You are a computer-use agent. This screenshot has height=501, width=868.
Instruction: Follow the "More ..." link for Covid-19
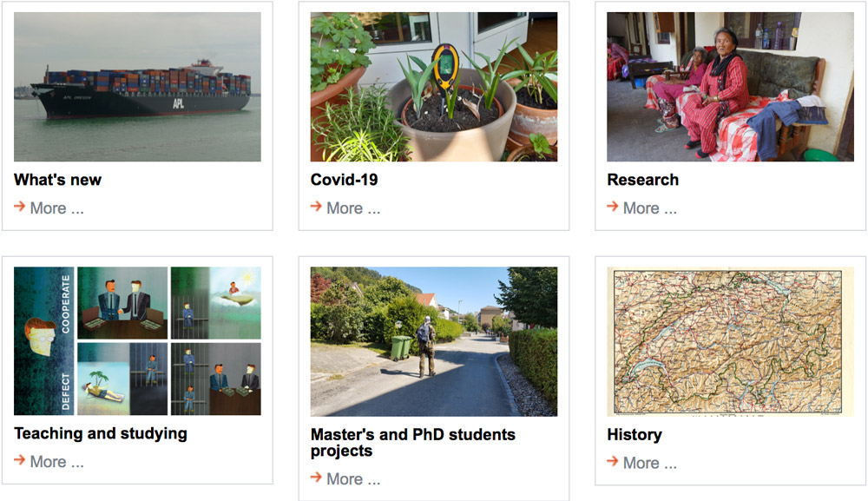point(353,208)
